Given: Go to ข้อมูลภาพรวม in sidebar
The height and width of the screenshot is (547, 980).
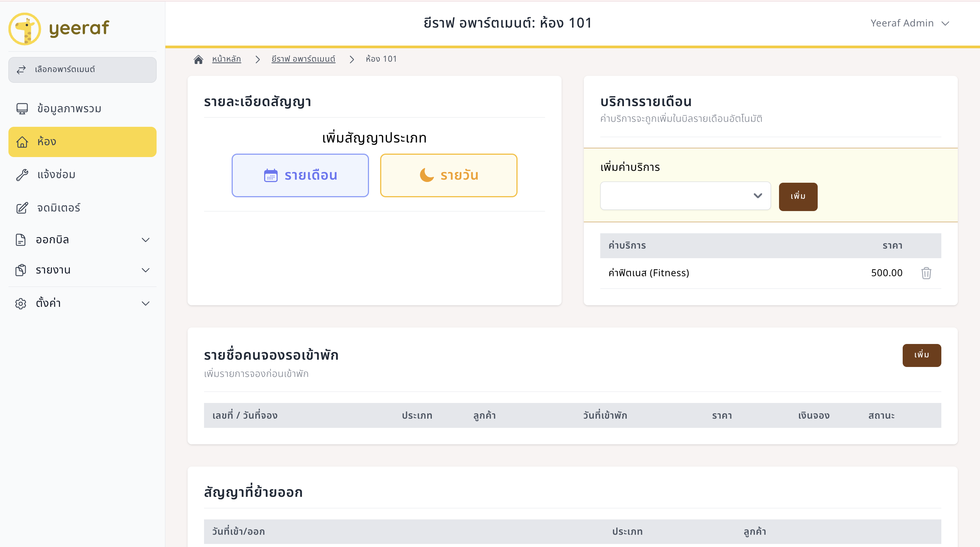Looking at the screenshot, I should 82,109.
